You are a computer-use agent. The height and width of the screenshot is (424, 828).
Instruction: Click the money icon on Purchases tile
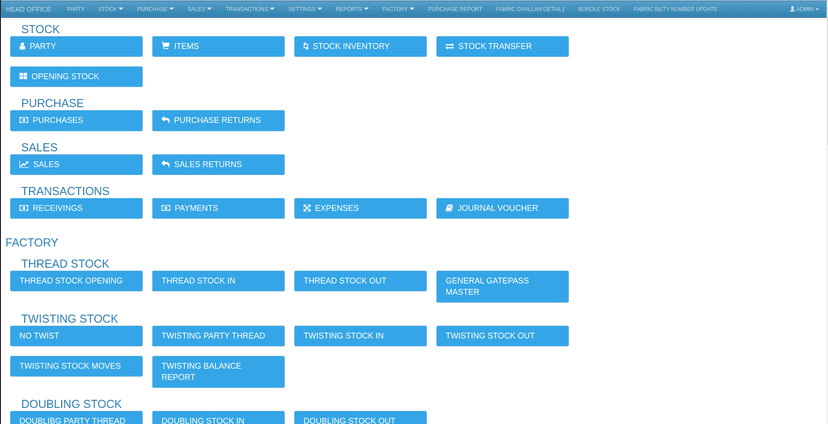24,120
